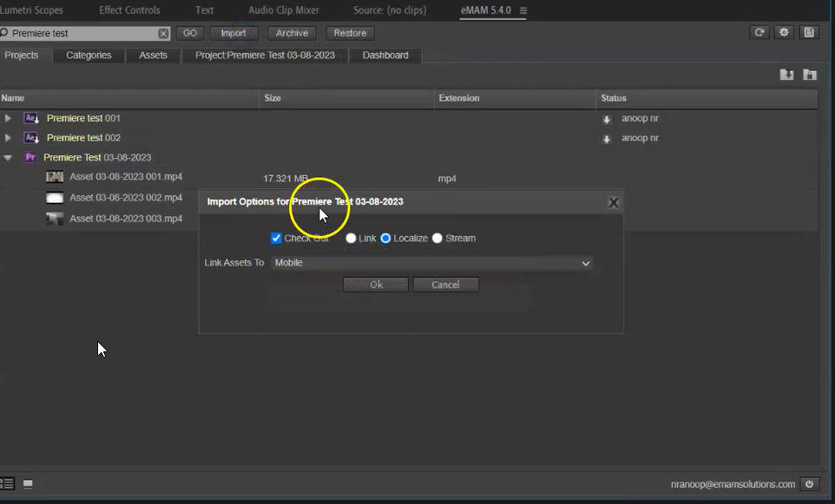Click the 17.321 MB size cell
Screen dimensions: 835x504
click(x=286, y=179)
